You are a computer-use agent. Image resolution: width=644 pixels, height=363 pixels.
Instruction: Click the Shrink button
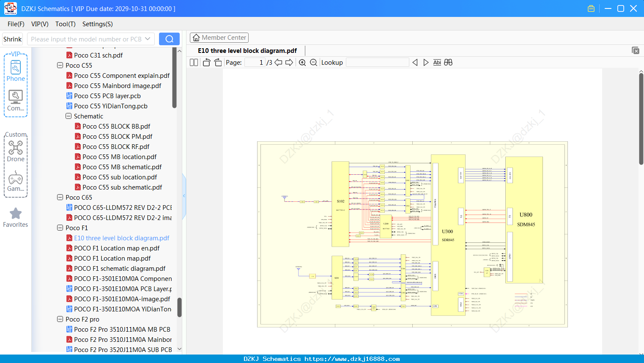point(12,39)
